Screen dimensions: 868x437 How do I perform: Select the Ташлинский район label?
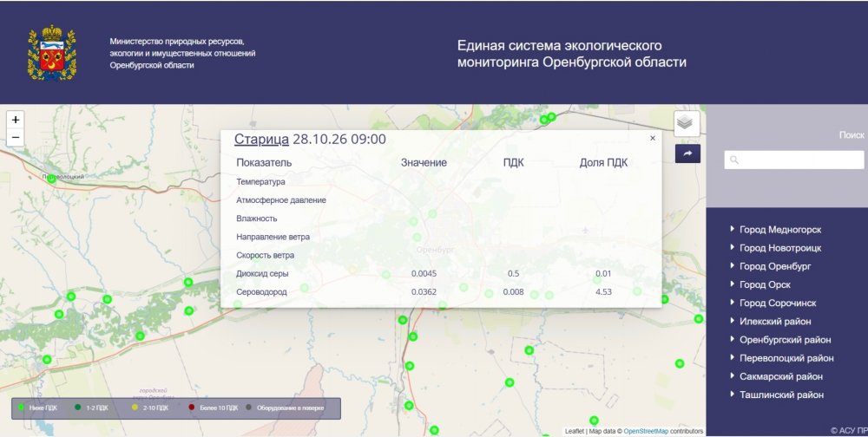point(782,395)
